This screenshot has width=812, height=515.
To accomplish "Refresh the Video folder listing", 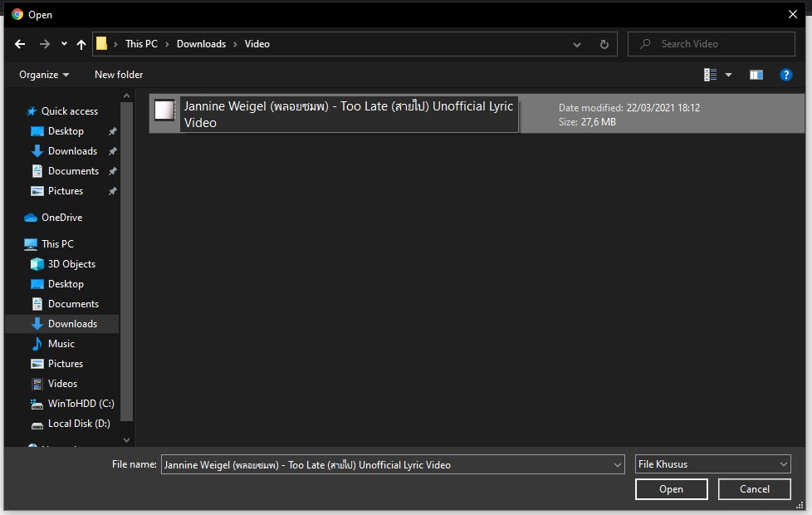I will [604, 45].
